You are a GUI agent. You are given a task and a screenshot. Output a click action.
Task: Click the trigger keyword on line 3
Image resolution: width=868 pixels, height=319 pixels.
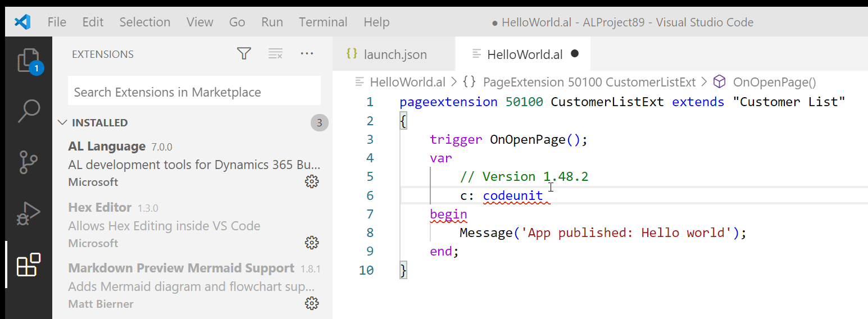(x=456, y=139)
